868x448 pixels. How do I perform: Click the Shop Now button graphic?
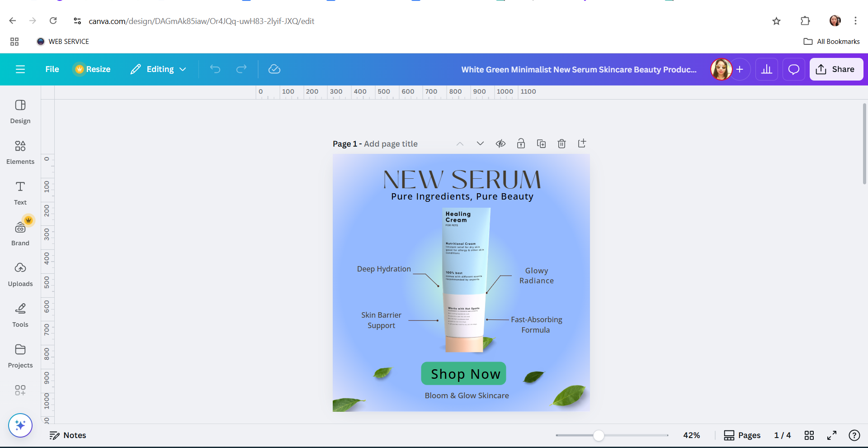[463, 373]
